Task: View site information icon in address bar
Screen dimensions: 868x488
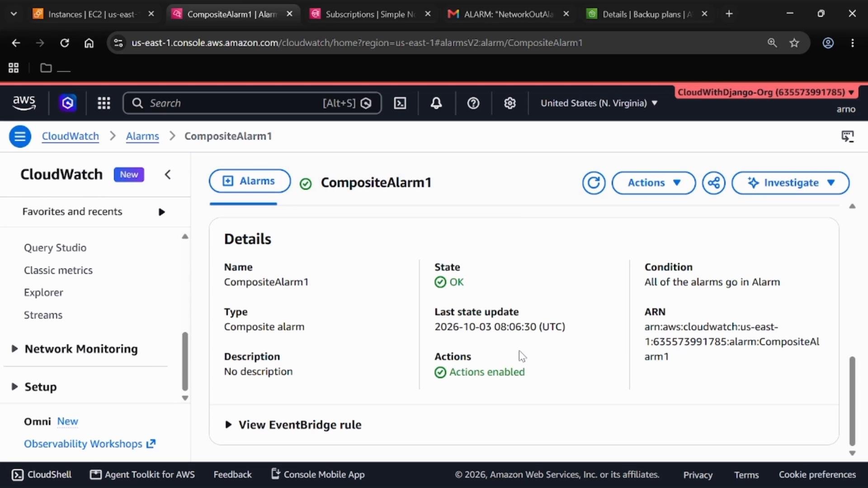Action: pos(118,43)
